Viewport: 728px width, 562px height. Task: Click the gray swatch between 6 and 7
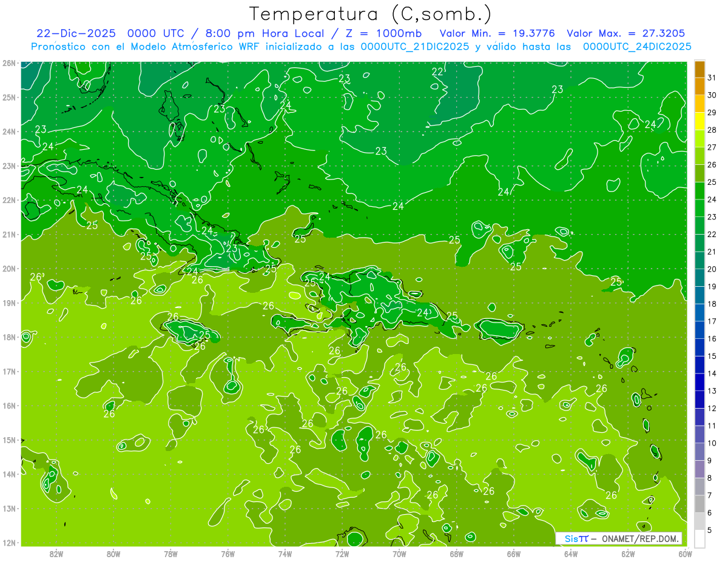[x=699, y=504]
